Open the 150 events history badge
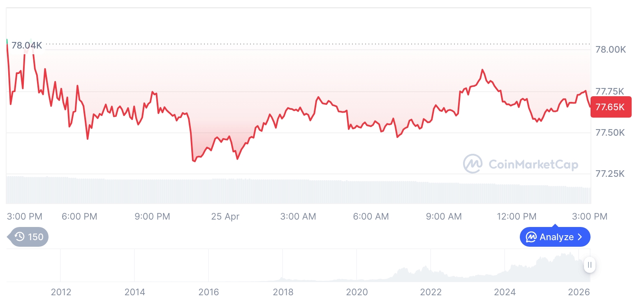644x301 pixels. pos(29,237)
